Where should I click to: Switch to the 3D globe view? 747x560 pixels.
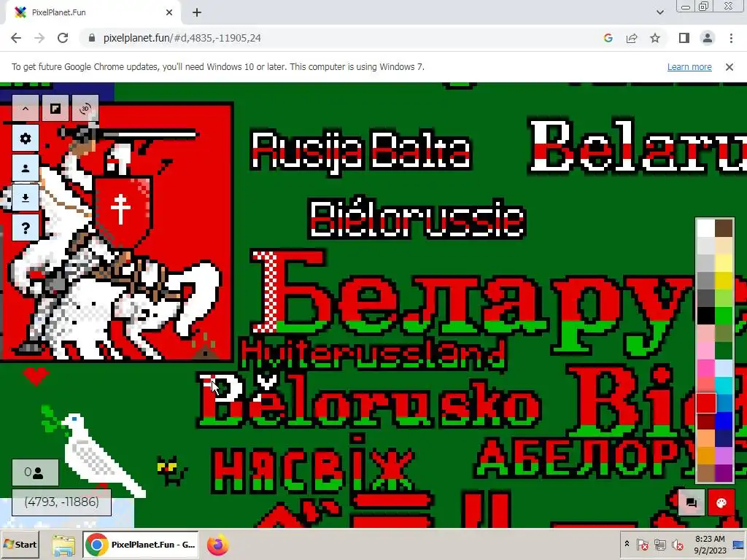85,109
